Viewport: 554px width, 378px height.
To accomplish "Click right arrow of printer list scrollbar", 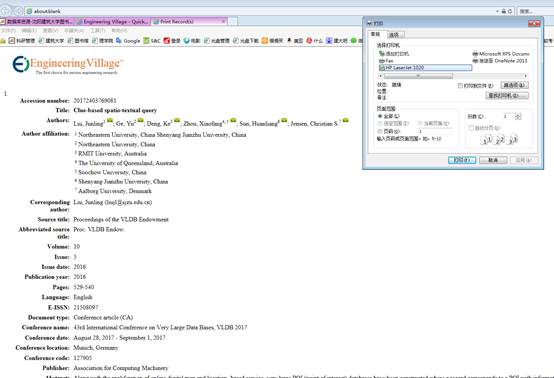I will point(526,76).
